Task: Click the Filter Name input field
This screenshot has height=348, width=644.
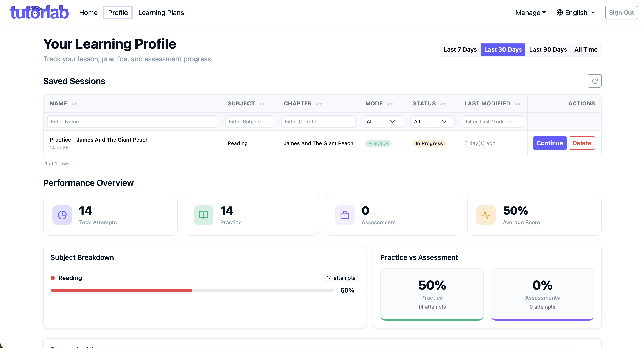Action: tap(132, 122)
